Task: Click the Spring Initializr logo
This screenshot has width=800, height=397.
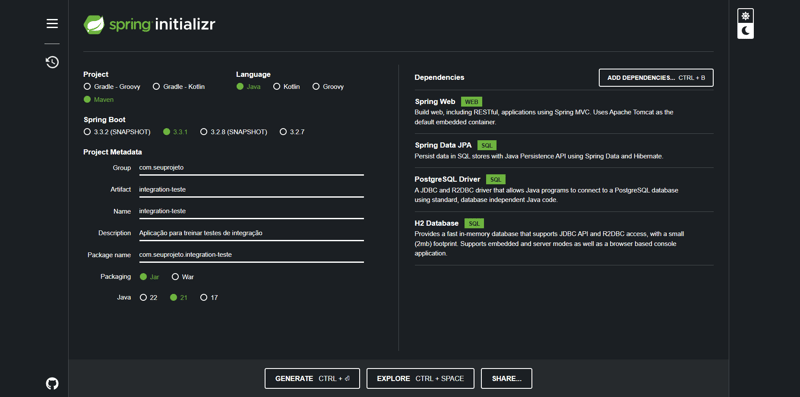Action: pyautogui.click(x=149, y=24)
